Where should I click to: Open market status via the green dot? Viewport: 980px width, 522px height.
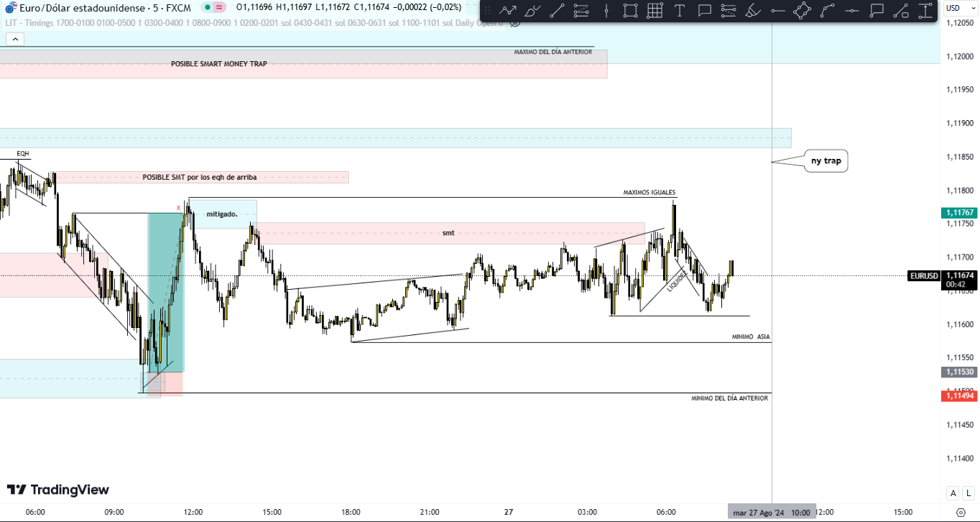tap(207, 7)
